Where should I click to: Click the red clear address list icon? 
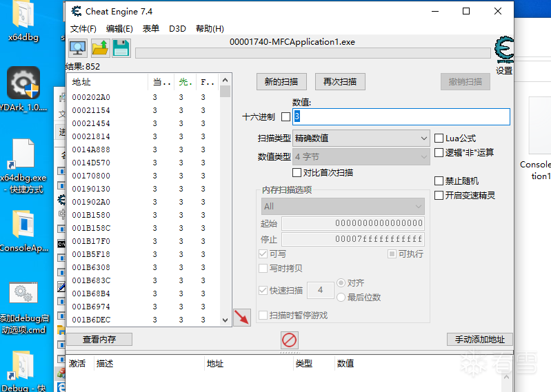click(x=290, y=340)
